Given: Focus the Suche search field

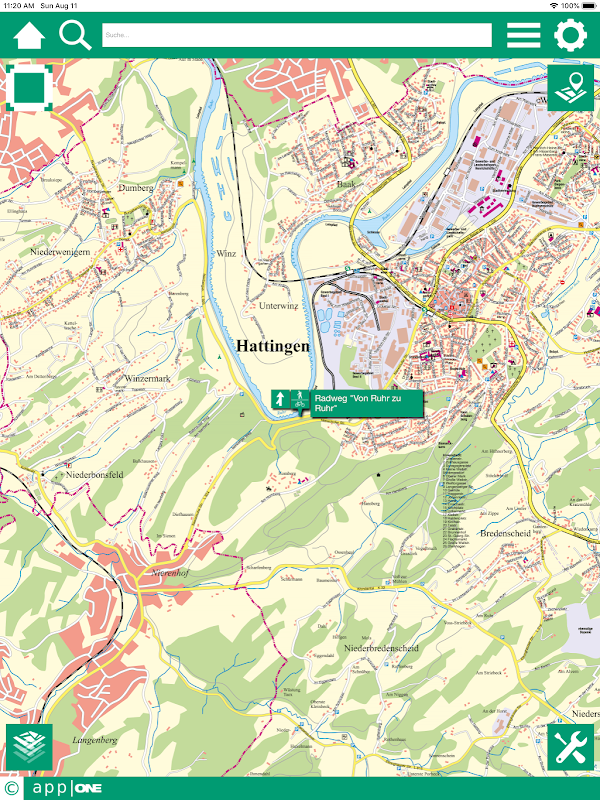Looking at the screenshot, I should point(297,35).
